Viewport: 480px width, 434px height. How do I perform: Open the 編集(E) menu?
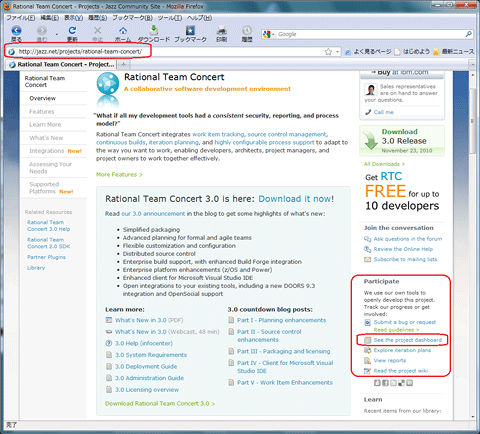pyautogui.click(x=50, y=18)
